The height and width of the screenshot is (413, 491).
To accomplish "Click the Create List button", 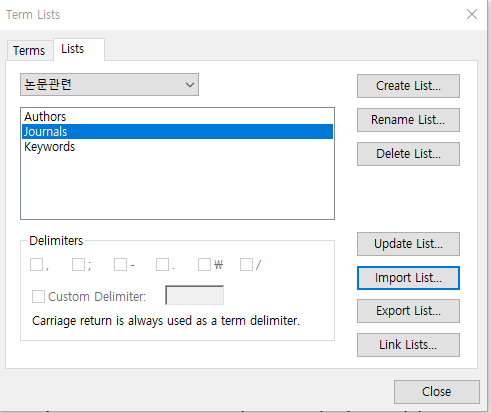I will point(408,86).
